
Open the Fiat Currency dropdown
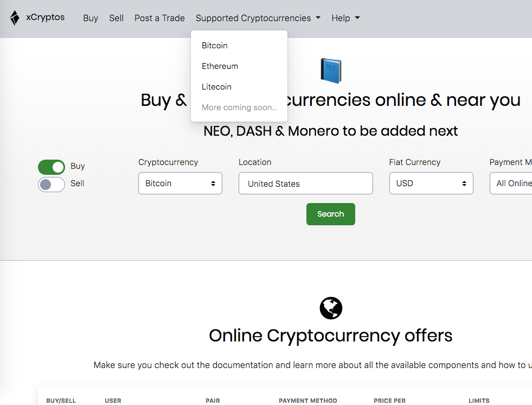tap(431, 183)
